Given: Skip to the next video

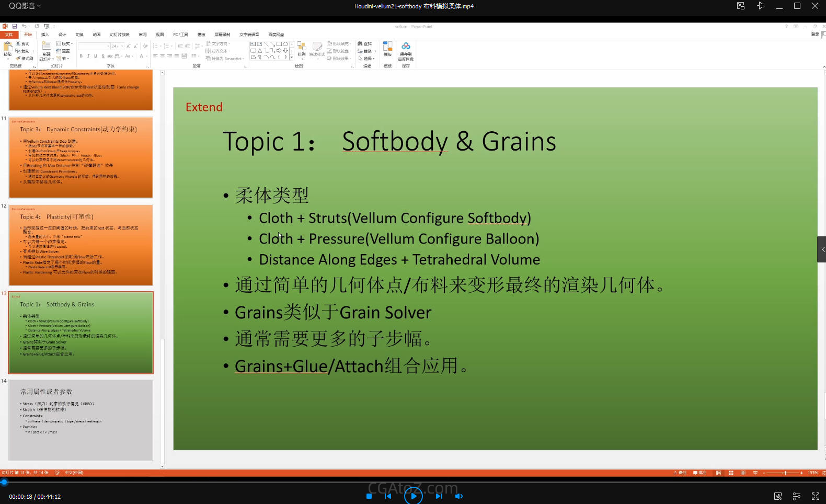Looking at the screenshot, I should [439, 496].
